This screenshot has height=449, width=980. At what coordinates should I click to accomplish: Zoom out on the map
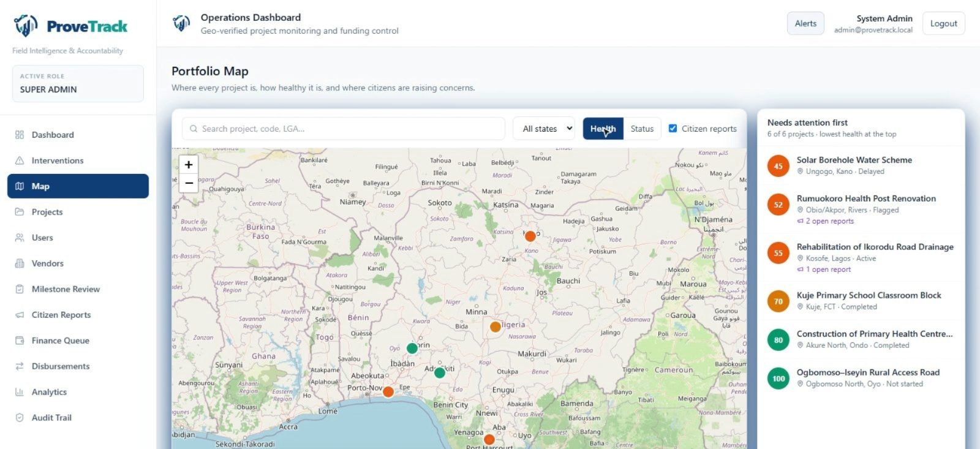(189, 183)
